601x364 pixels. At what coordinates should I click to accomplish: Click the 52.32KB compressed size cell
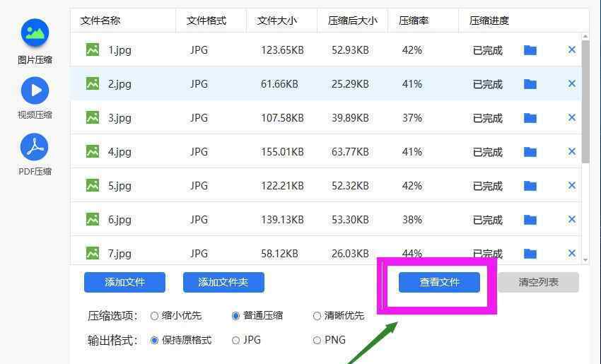350,186
